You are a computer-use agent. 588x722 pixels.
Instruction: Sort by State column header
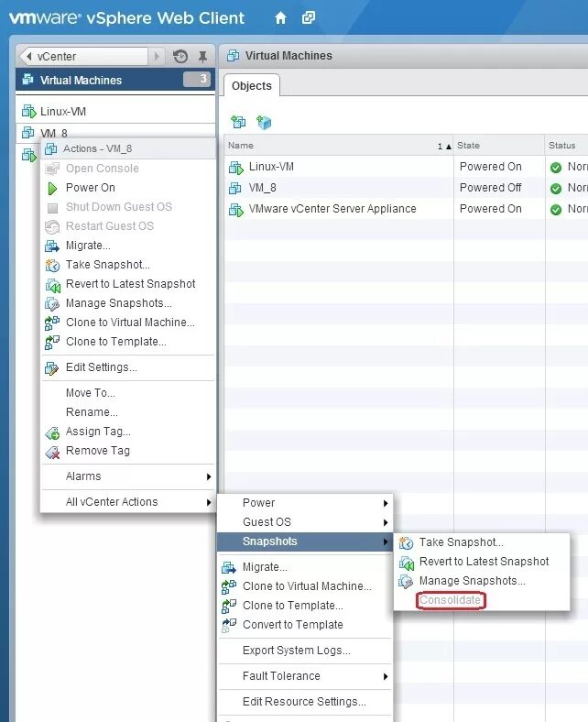pos(499,146)
